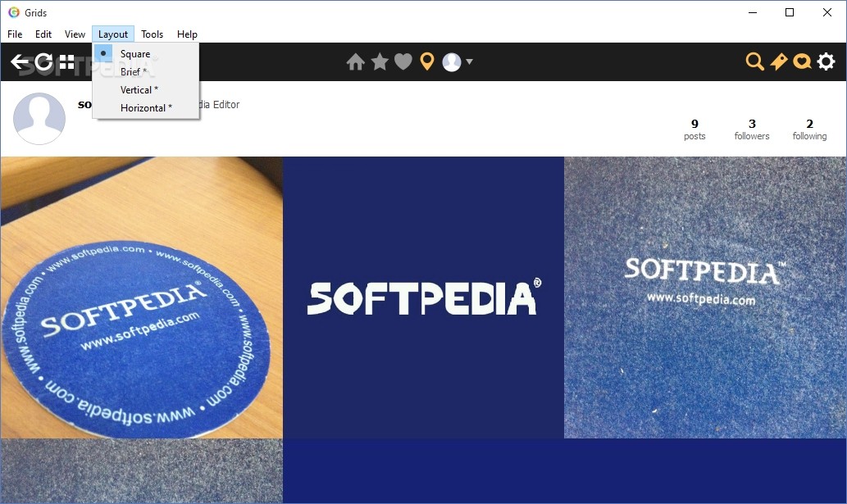This screenshot has height=504, width=847.
Task: Open settings via the gear icon
Action: [826, 61]
